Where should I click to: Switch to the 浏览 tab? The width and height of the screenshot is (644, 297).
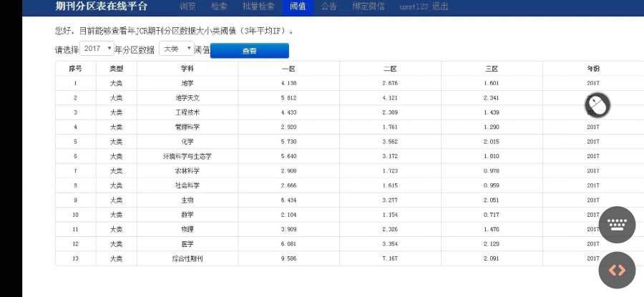[x=187, y=6]
